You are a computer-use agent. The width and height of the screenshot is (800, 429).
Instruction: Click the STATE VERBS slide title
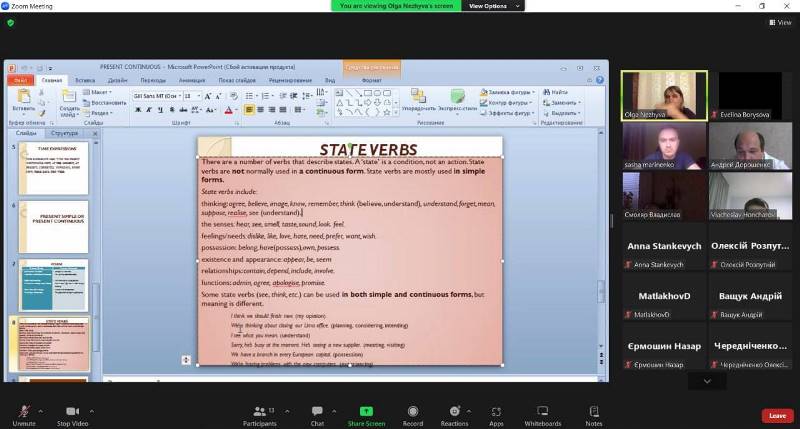(368, 149)
